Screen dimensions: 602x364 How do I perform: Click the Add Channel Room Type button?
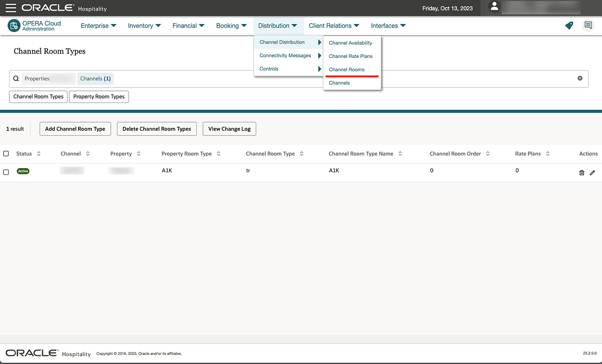coord(75,129)
